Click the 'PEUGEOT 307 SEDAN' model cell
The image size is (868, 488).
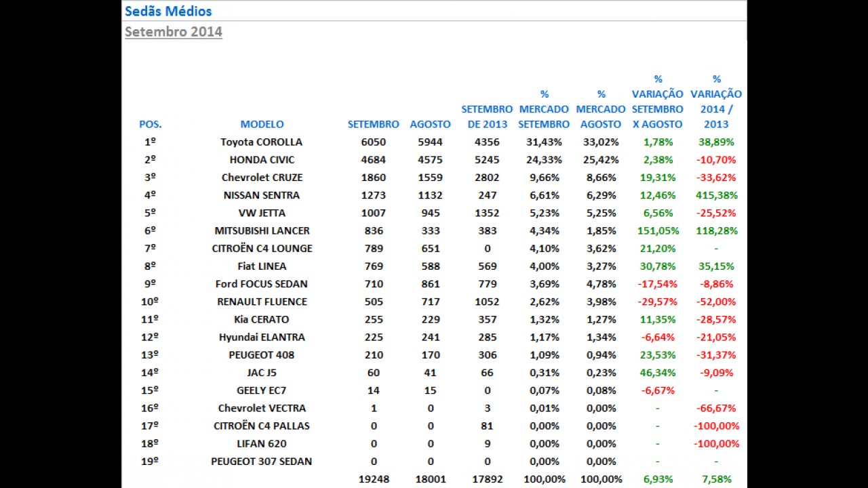(262, 460)
